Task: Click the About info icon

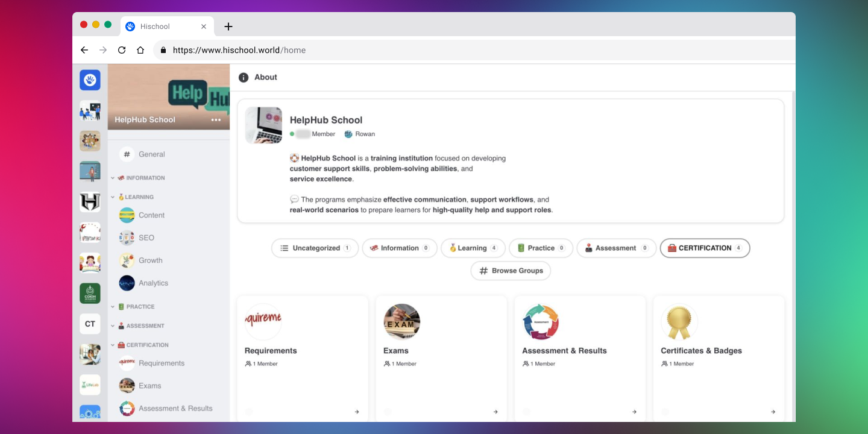Action: [x=244, y=77]
